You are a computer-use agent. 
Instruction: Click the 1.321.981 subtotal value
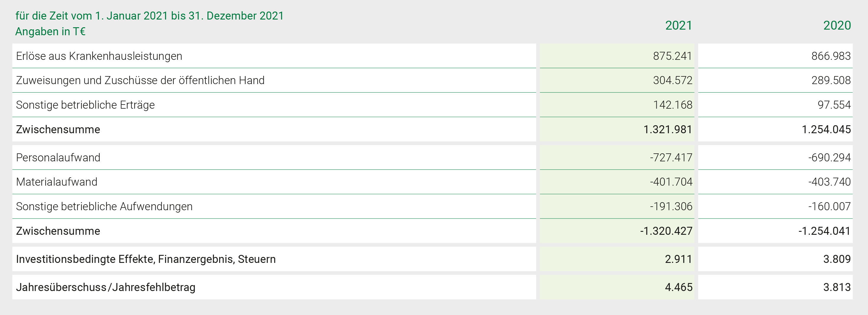[x=668, y=129]
